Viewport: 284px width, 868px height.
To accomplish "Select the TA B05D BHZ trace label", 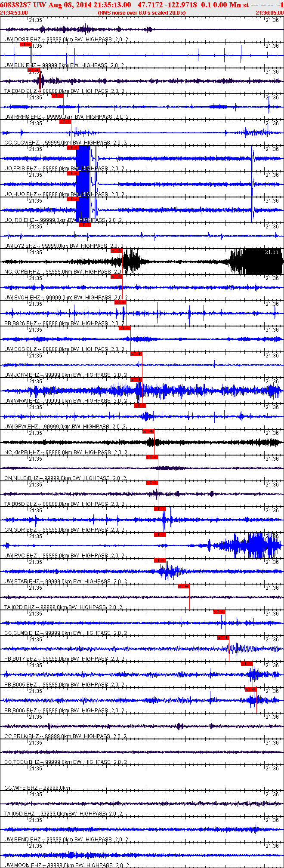I will (64, 504).
